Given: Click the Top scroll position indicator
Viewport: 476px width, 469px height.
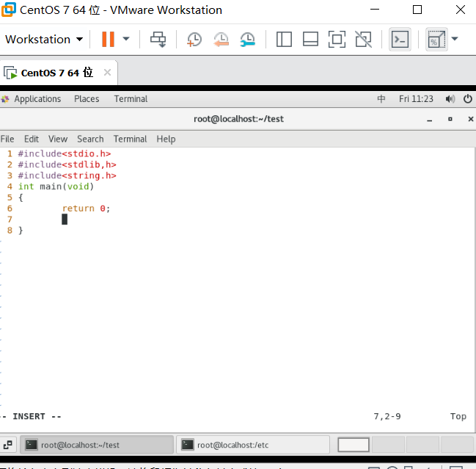Looking at the screenshot, I should (x=458, y=416).
